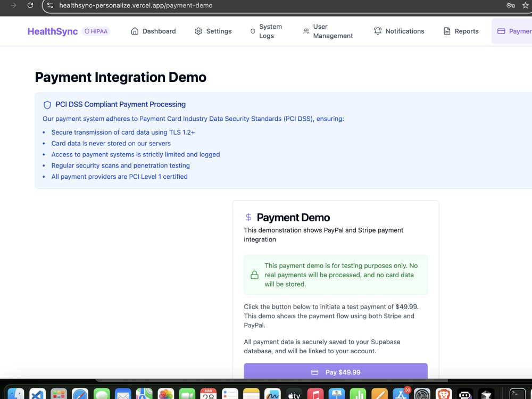Click the address bar URL

coord(136,5)
